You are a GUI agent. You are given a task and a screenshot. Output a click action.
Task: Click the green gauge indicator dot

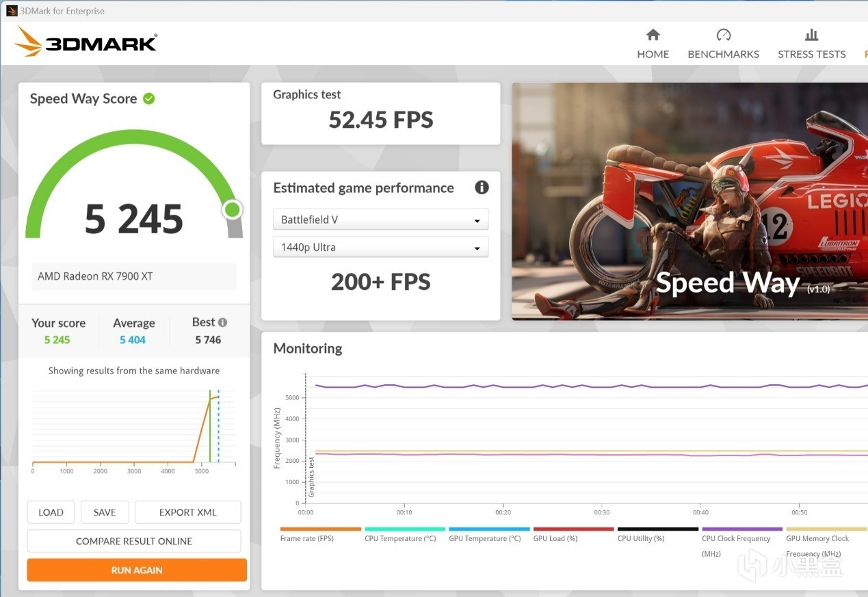(x=233, y=210)
